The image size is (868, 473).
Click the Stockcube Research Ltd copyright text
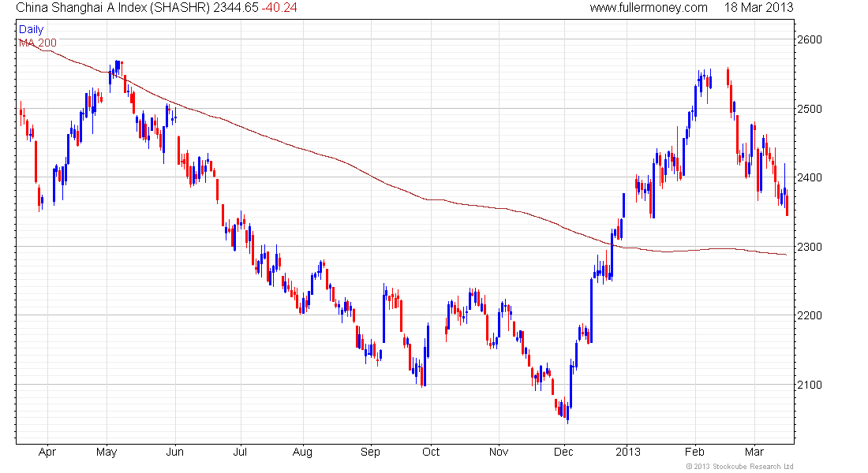coord(739,467)
